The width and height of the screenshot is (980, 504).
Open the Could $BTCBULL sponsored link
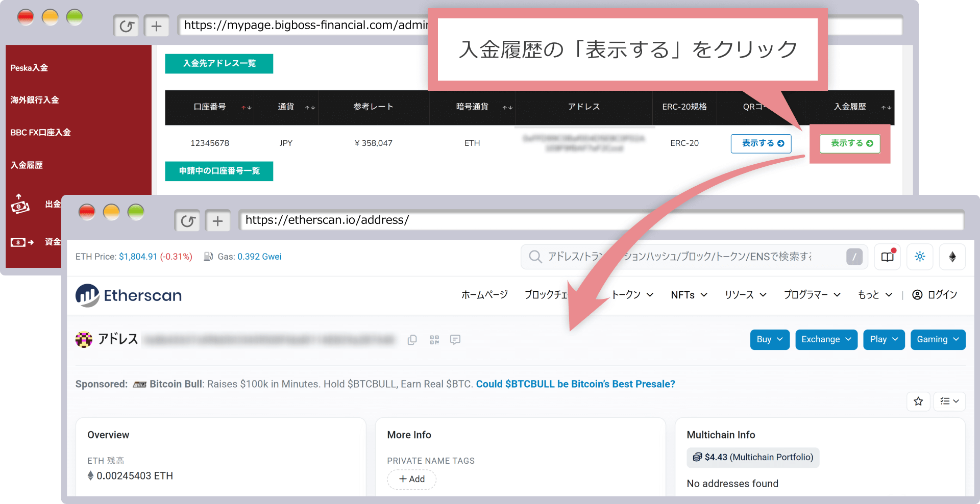pyautogui.click(x=575, y=384)
